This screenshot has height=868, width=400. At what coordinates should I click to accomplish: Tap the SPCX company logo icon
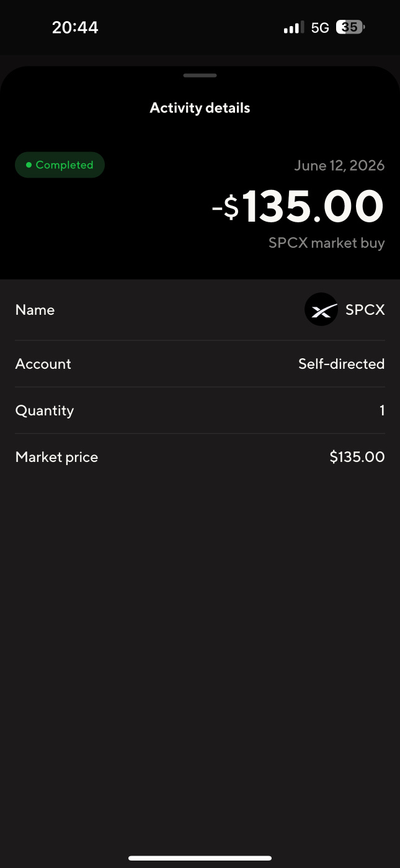click(x=321, y=309)
